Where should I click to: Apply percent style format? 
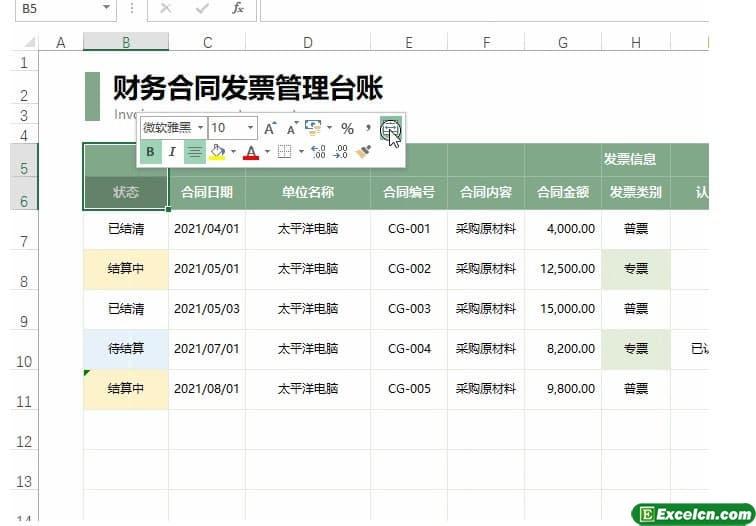pyautogui.click(x=347, y=128)
